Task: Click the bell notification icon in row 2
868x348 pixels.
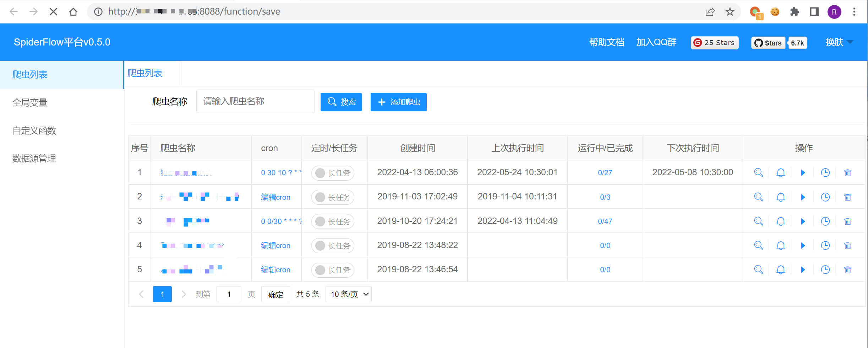Action: pos(781,197)
